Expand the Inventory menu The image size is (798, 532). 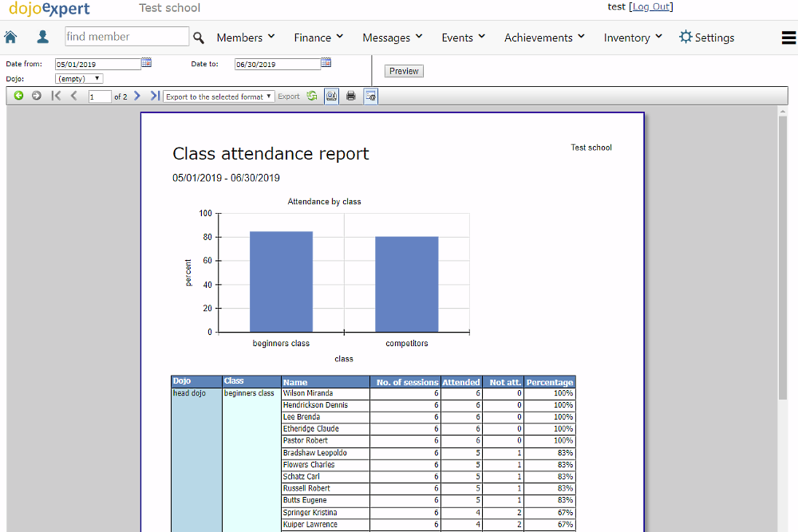(633, 37)
